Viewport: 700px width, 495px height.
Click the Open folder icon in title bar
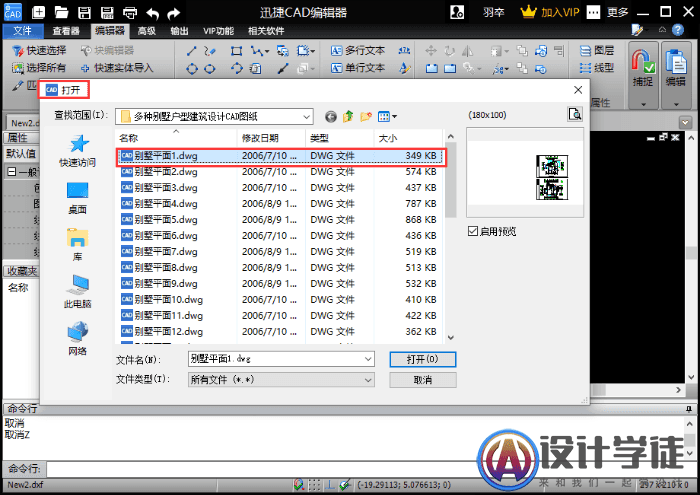click(61, 12)
